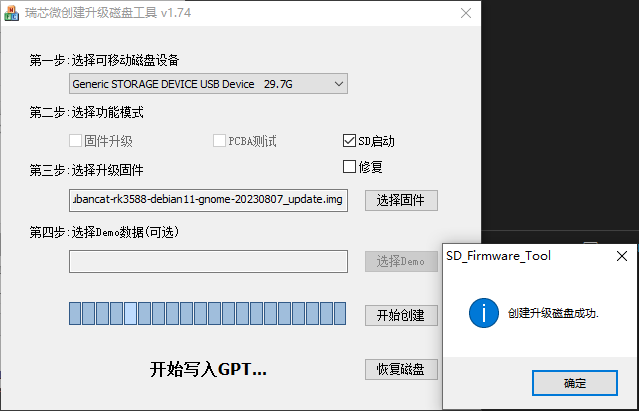Click the empty Demo data field
Viewport: 639px width, 411px height.
(x=208, y=262)
